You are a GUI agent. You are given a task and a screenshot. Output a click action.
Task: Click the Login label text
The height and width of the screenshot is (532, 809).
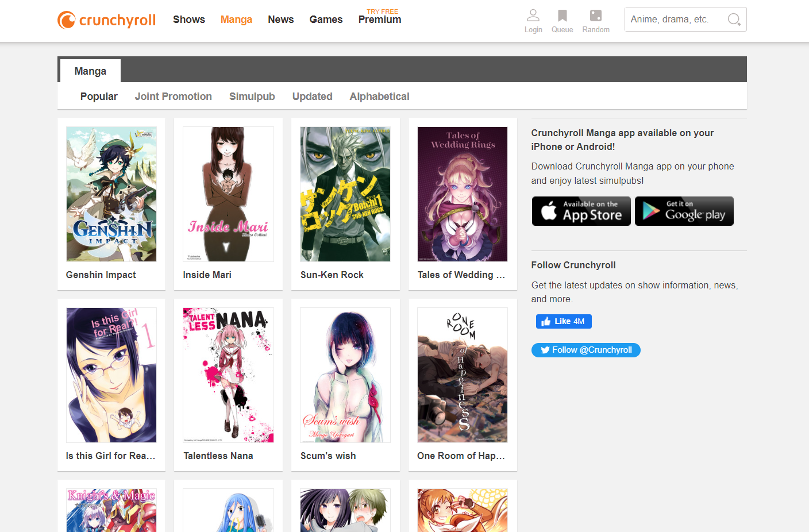533,30
